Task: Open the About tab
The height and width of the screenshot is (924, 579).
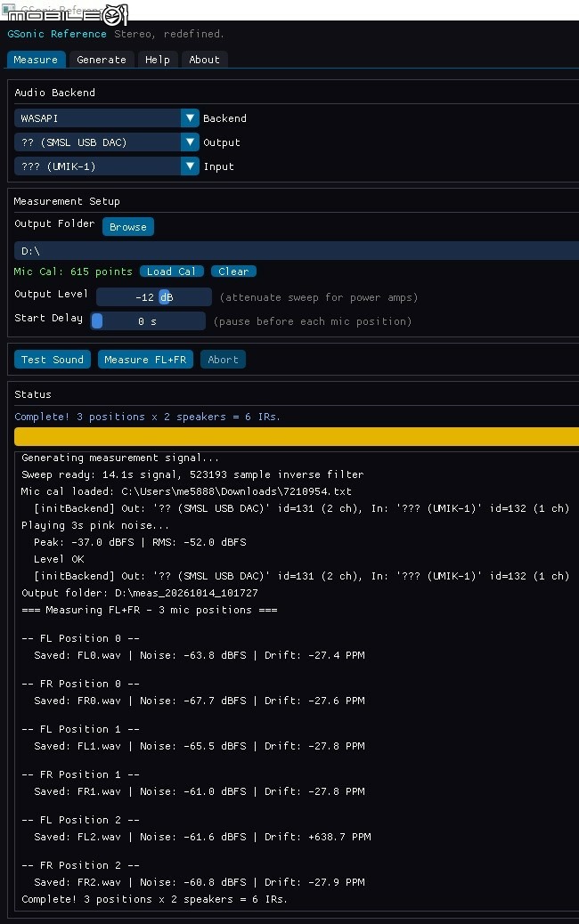Action: (204, 60)
